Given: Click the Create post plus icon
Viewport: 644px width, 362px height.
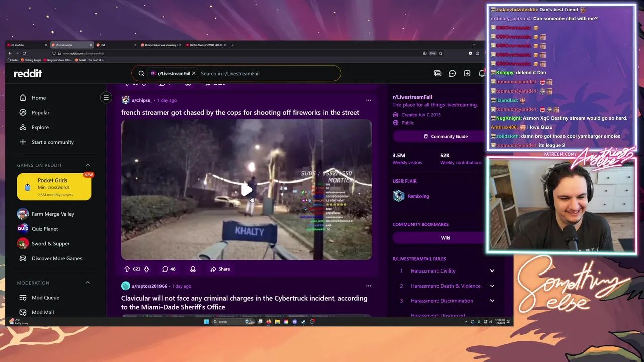Looking at the screenshot, I should [467, 73].
